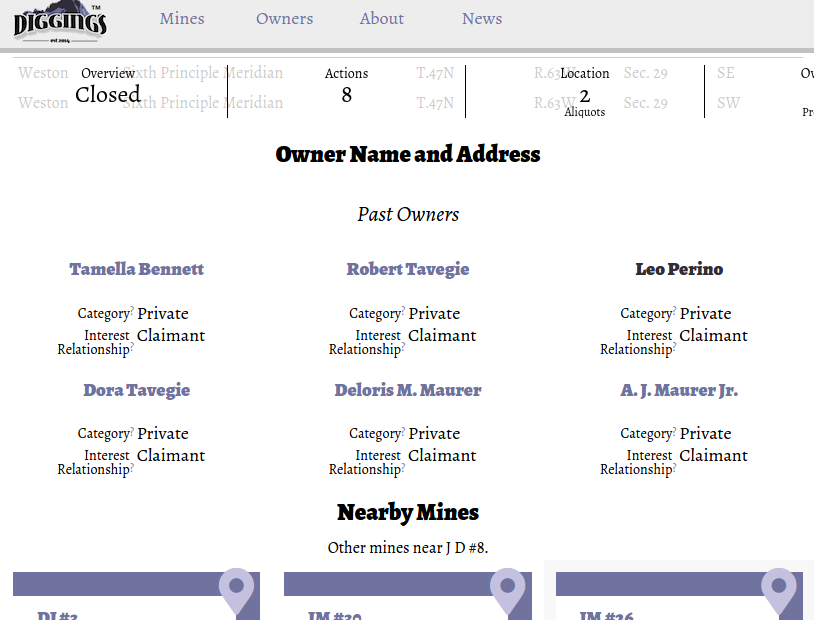This screenshot has width=814, height=620.
Task: Open owner Deloris M. Maurer's page
Action: pyautogui.click(x=408, y=390)
